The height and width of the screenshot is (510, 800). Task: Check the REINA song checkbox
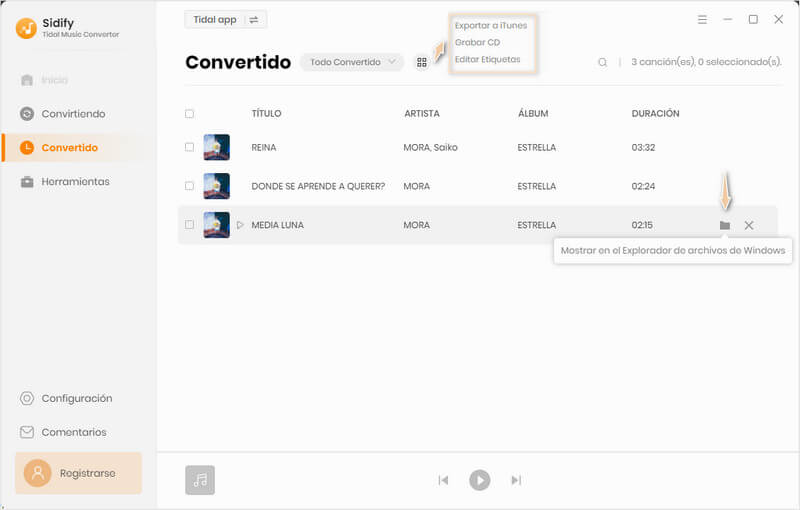click(189, 147)
